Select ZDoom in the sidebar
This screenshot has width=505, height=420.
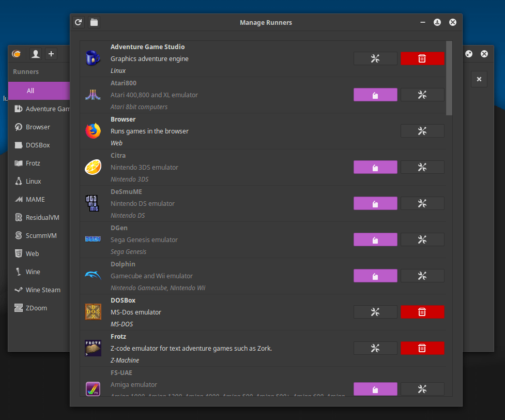point(39,308)
